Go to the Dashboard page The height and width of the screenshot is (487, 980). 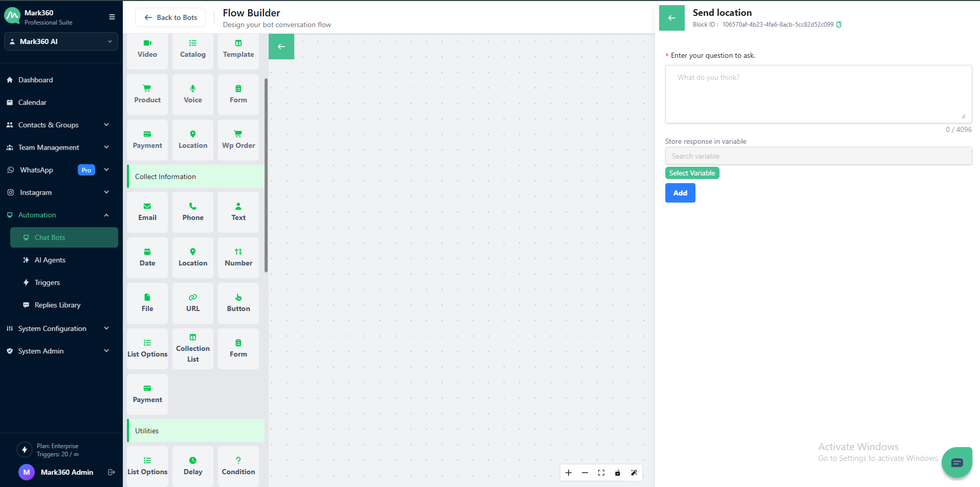(35, 80)
